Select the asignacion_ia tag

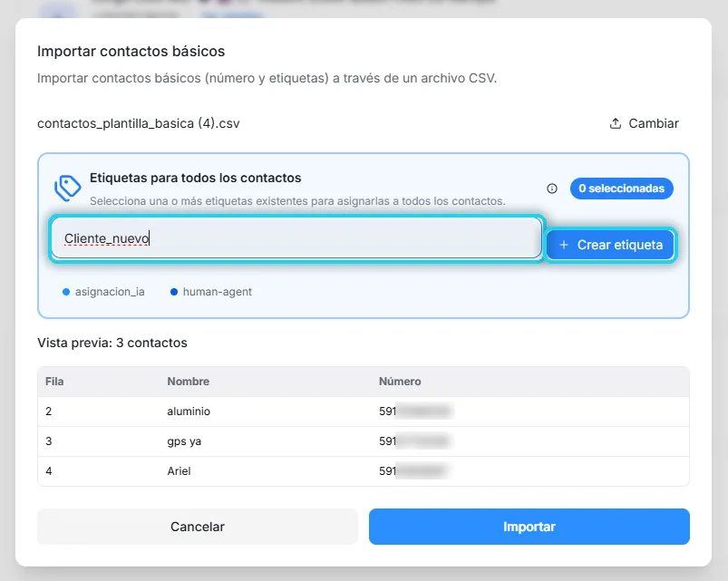tap(103, 292)
